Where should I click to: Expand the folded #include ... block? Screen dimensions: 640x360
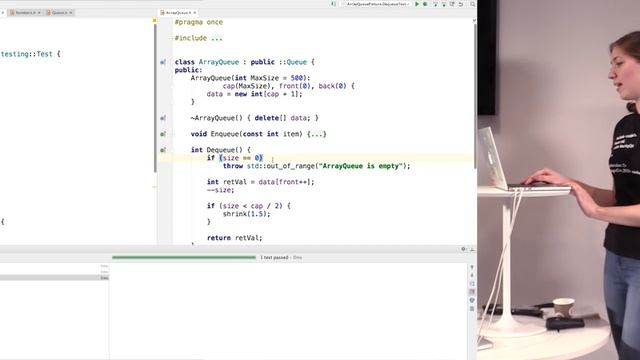217,38
